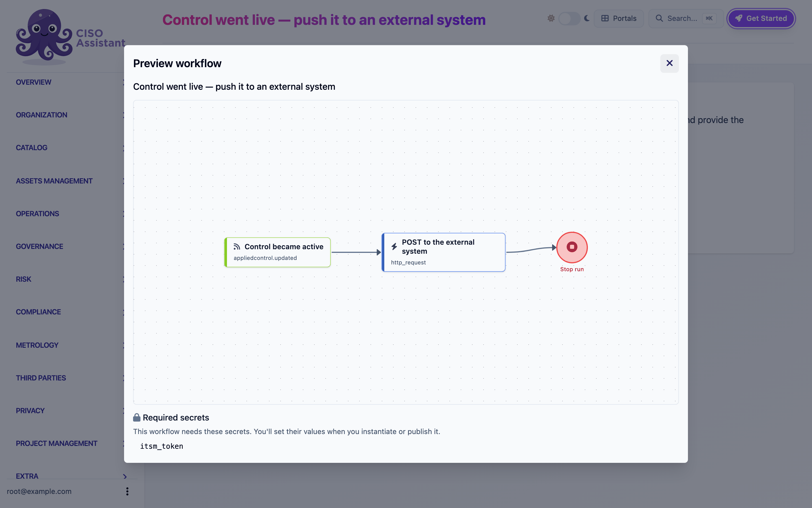Click the ⌘K shortcut badge in the search box
This screenshot has height=508, width=812.
point(709,18)
